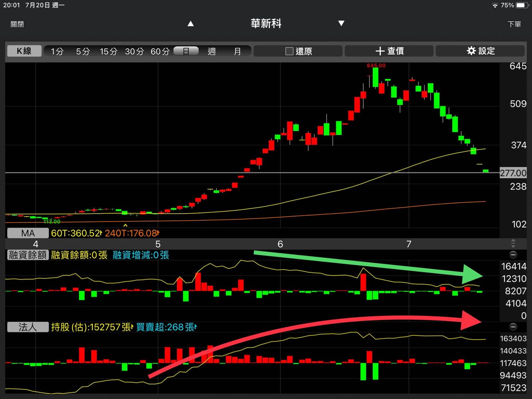This screenshot has width=532, height=399.
Task: Tap the battery status icon
Action: click(521, 5)
